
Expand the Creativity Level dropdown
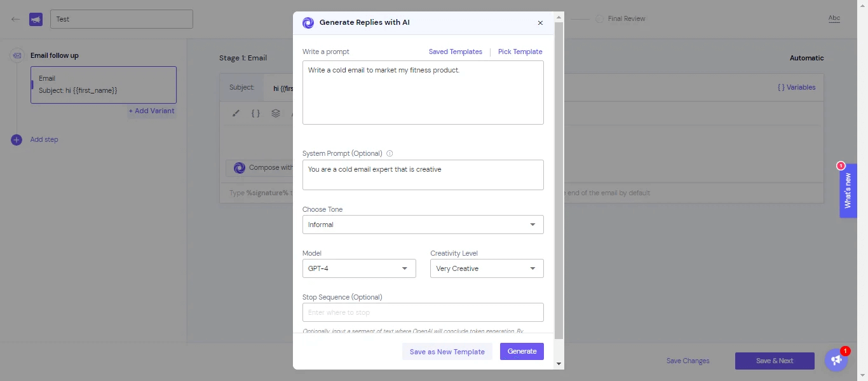tap(487, 268)
